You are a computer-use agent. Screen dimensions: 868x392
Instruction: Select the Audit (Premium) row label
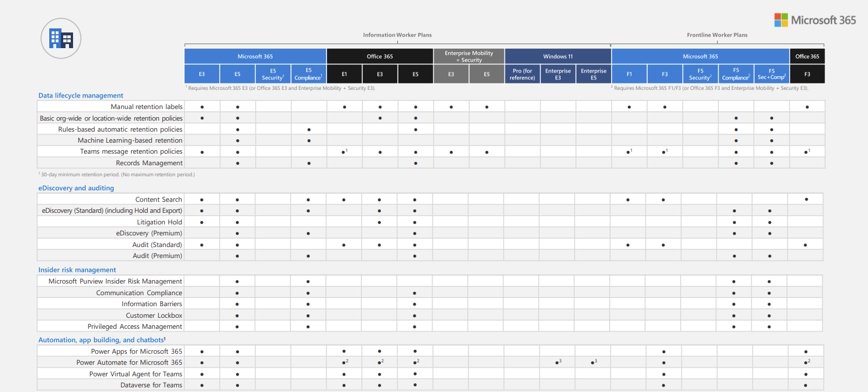pos(157,256)
